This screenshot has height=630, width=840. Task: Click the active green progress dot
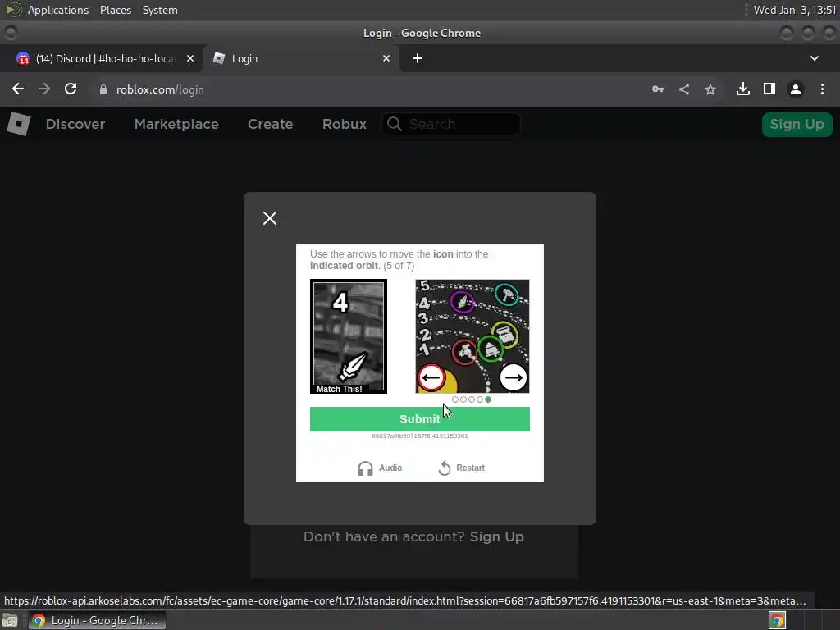point(488,399)
